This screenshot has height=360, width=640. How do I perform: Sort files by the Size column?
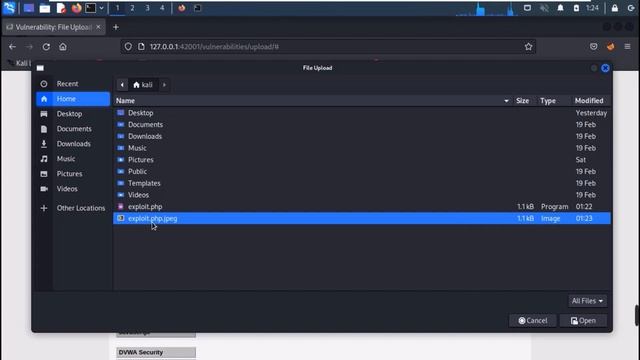(522, 100)
